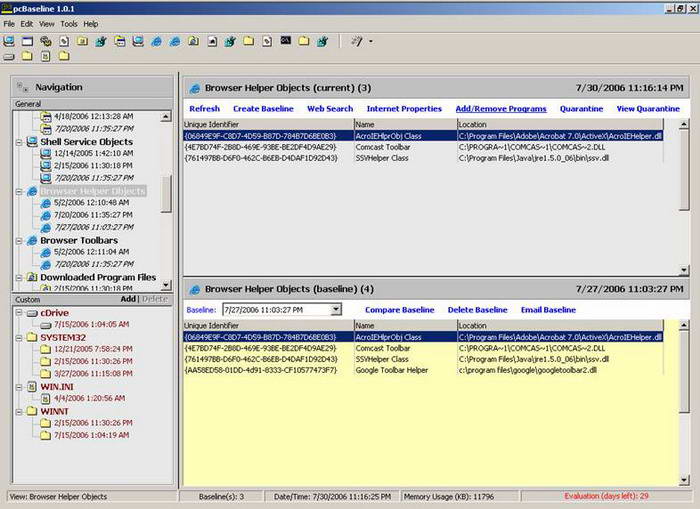Collapse the WINNT custom node

click(19, 411)
